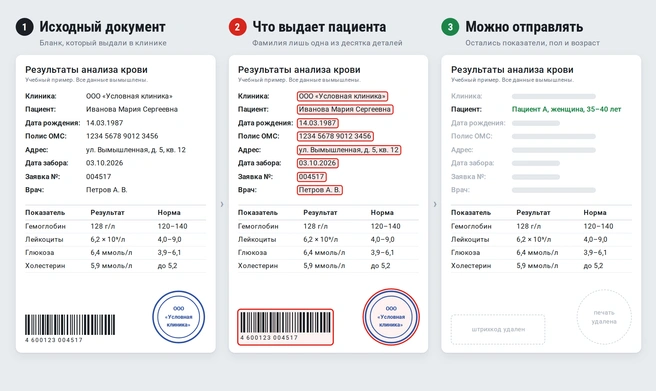Click the blue clinic stamp in the first card
This screenshot has width=656, height=391.
179,317
